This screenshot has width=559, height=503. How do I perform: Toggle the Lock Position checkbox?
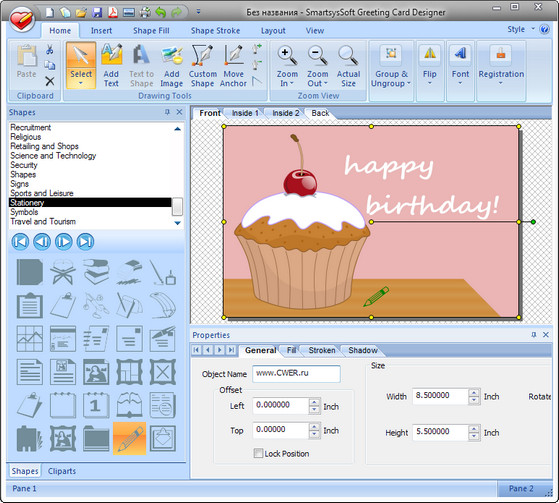(258, 453)
